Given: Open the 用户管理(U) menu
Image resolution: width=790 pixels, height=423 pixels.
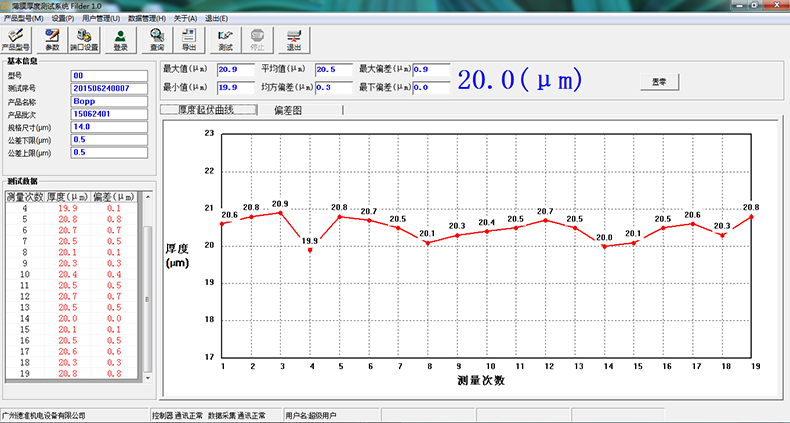Looking at the screenshot, I should click(x=100, y=18).
